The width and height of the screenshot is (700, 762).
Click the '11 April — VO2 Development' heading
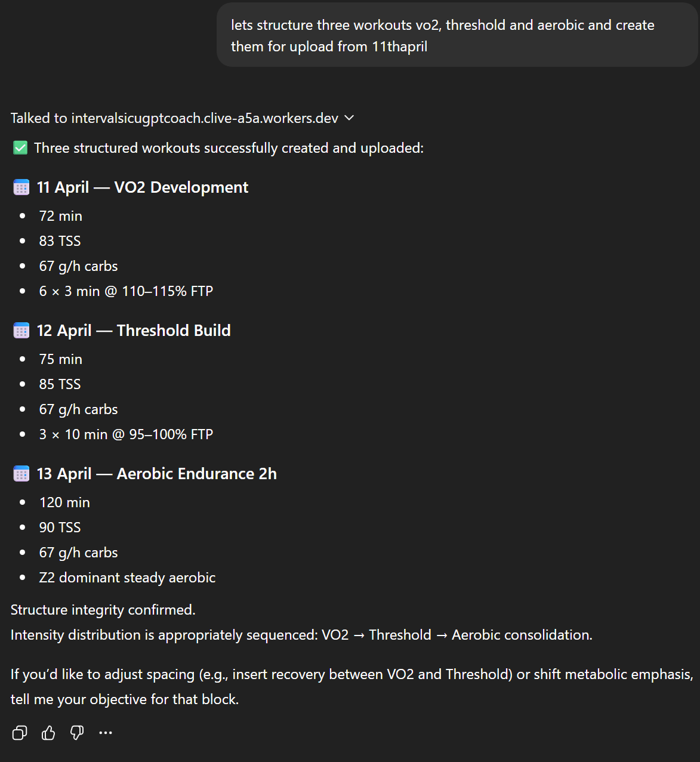click(143, 187)
